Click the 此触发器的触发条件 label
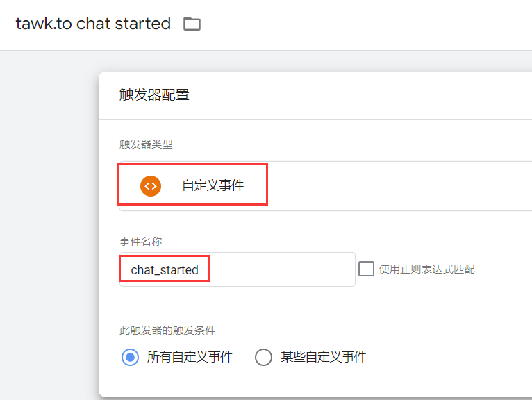532x400 pixels. pos(172,331)
